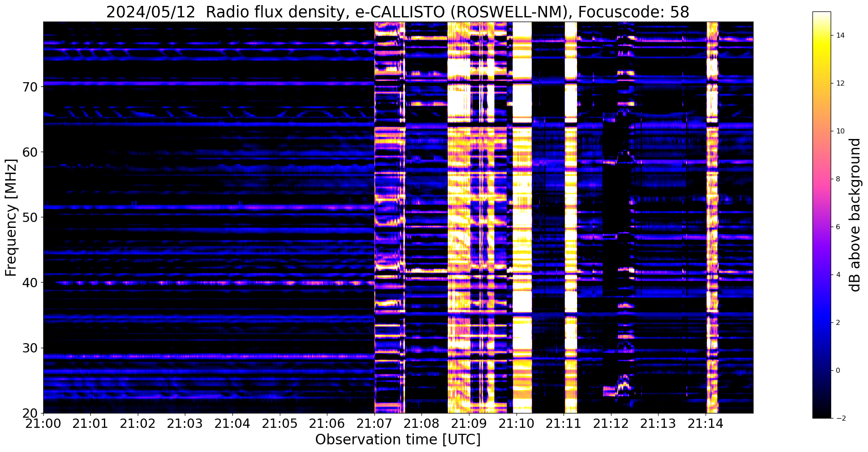The height and width of the screenshot is (452, 868).
Task: Click the 21:05 time tick label
Action: point(280,423)
